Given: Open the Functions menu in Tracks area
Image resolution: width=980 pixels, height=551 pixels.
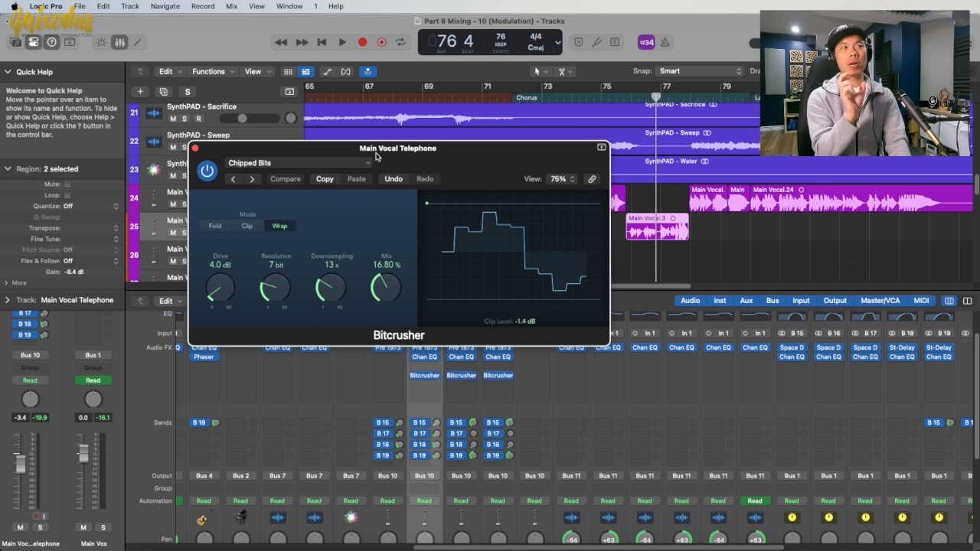Looking at the screenshot, I should [x=212, y=71].
